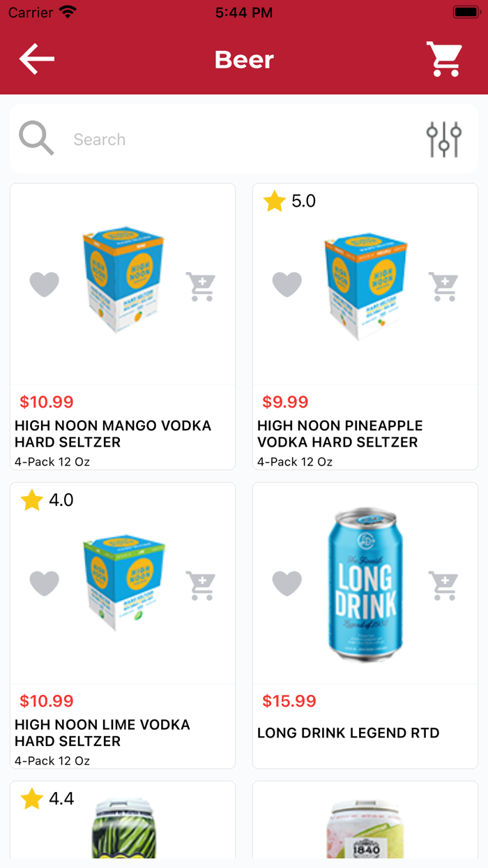Image resolution: width=488 pixels, height=868 pixels.
Task: Favorite the High Noon Pineapple seltzer
Action: point(287,285)
